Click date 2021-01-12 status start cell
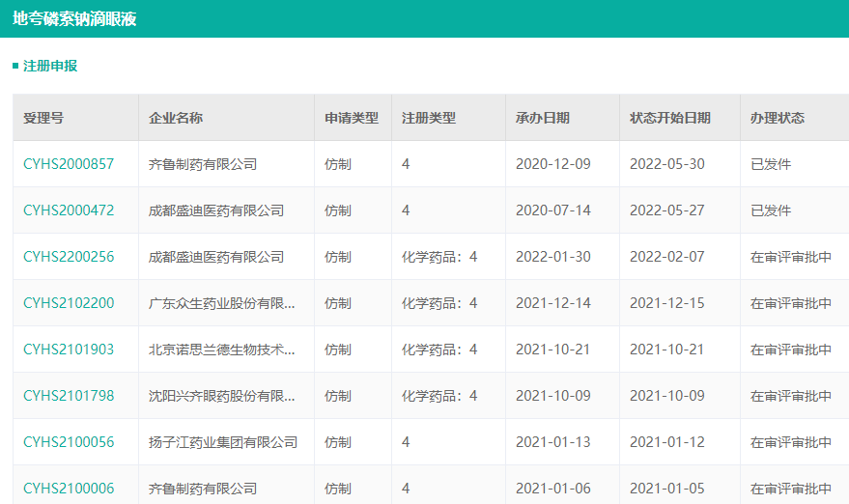Viewport: 849px width, 504px height. pyautogui.click(x=667, y=442)
